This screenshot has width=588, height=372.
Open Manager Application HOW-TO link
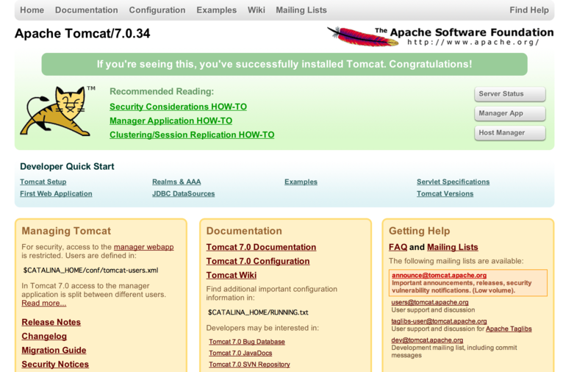coord(171,121)
